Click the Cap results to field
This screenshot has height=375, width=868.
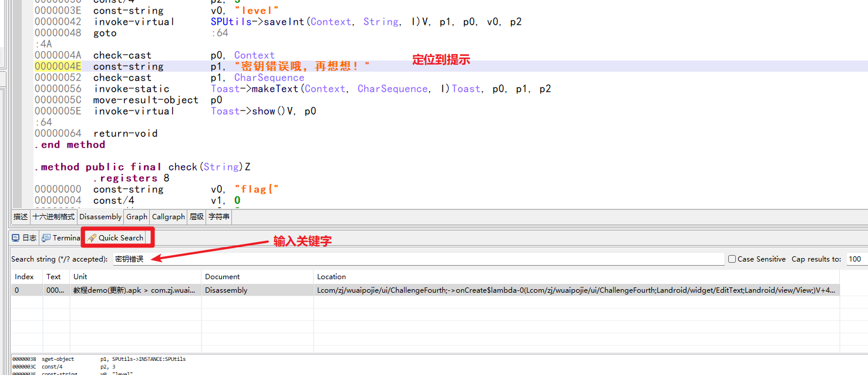[x=856, y=259]
